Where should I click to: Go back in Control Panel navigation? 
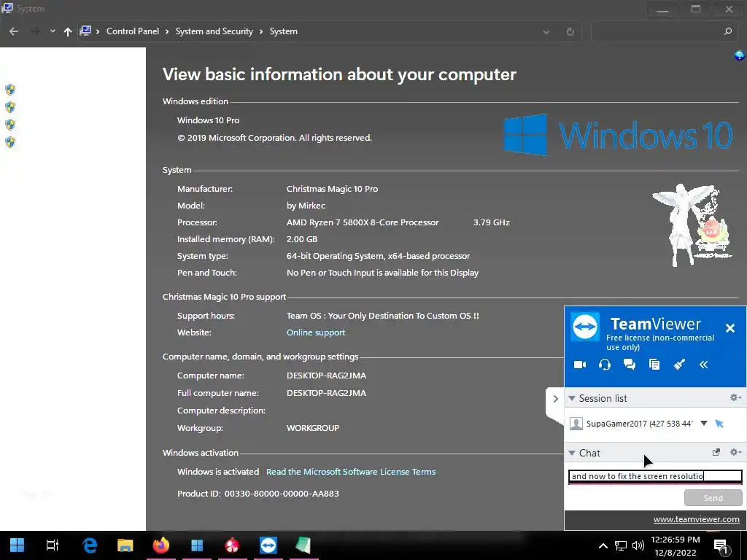pyautogui.click(x=14, y=31)
